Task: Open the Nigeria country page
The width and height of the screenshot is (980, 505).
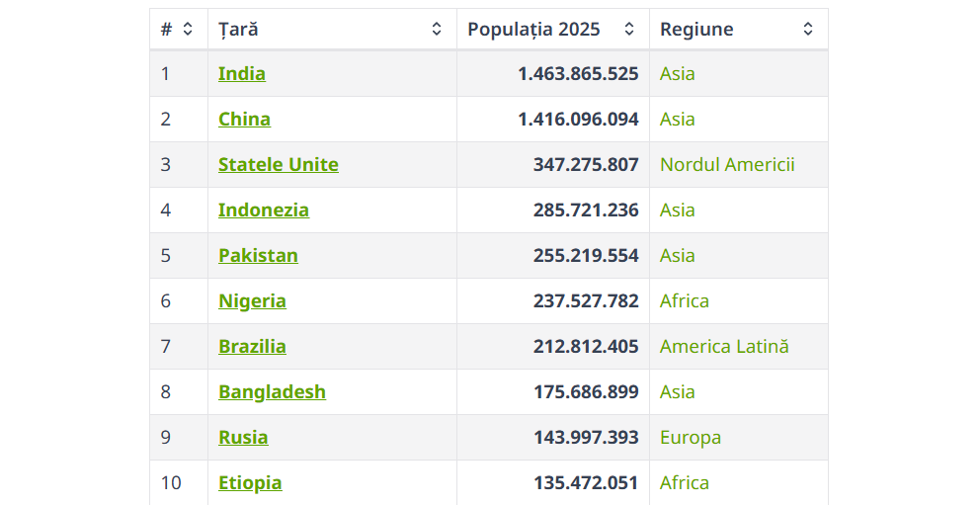Action: point(252,301)
